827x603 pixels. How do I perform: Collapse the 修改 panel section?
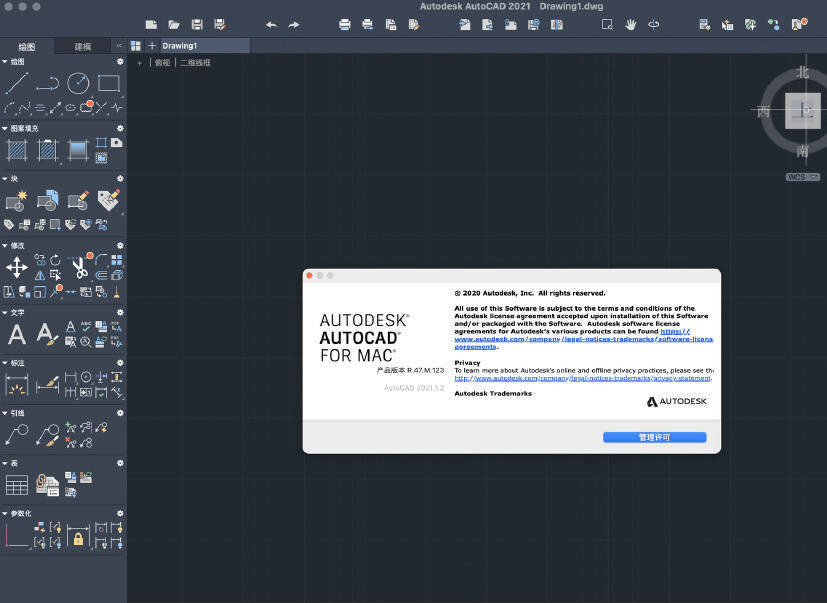(5, 246)
